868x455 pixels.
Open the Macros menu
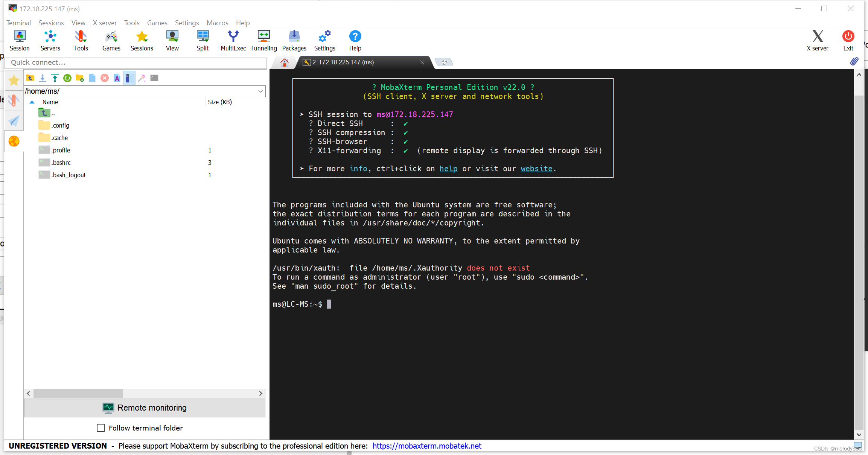tap(217, 23)
